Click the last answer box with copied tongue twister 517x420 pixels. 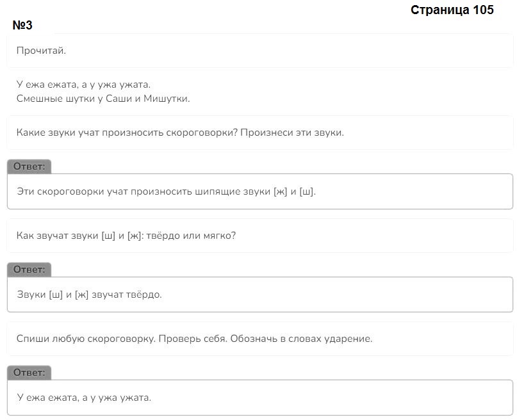(260, 398)
